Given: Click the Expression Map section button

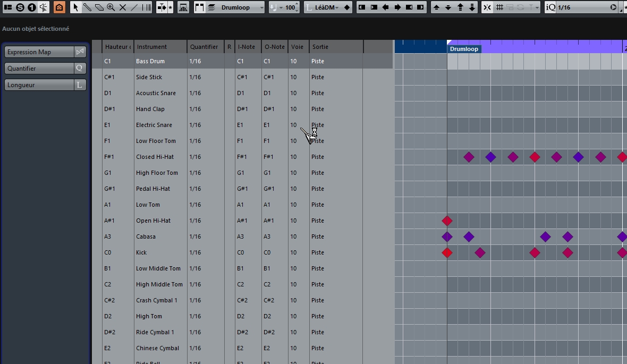Looking at the screenshot, I should point(37,52).
